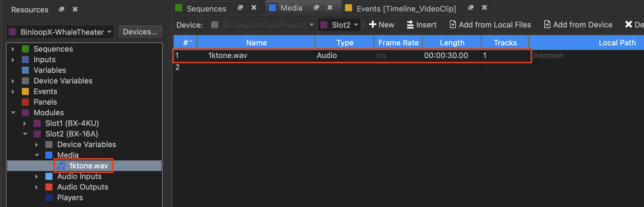Click the Add from Local Files icon
The height and width of the screenshot is (207, 644).
452,24
